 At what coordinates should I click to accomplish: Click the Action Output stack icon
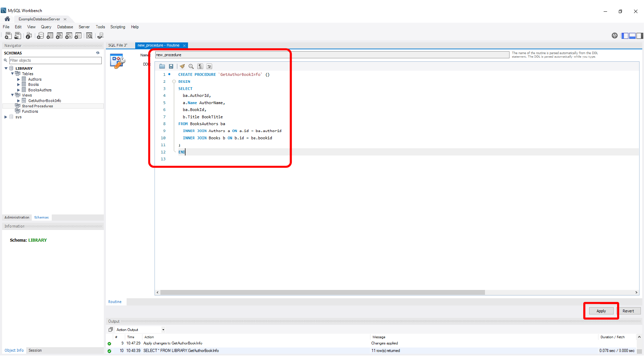[x=111, y=330]
